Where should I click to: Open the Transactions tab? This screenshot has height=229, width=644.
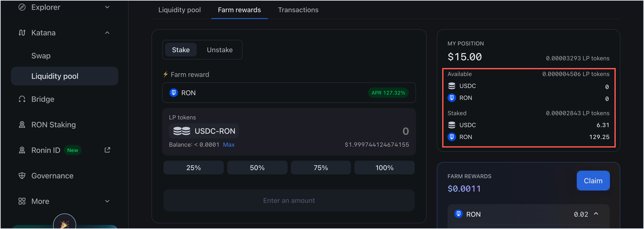click(298, 10)
